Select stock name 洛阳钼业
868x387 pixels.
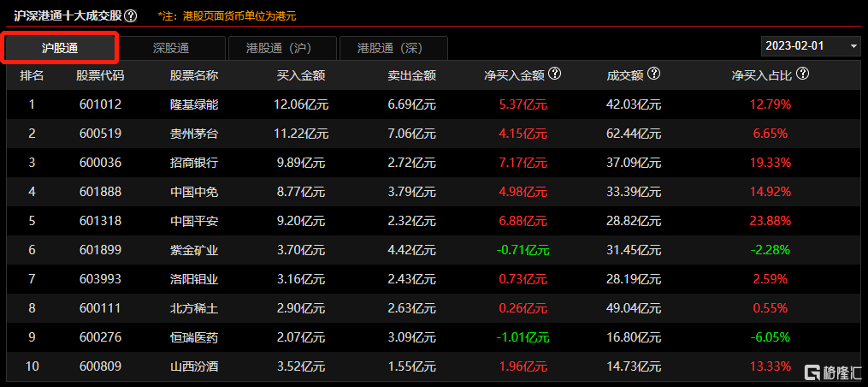click(194, 279)
